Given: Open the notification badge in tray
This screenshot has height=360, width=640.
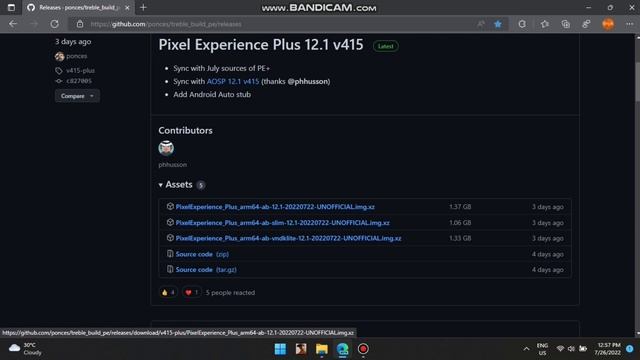Looking at the screenshot, I should [630, 349].
